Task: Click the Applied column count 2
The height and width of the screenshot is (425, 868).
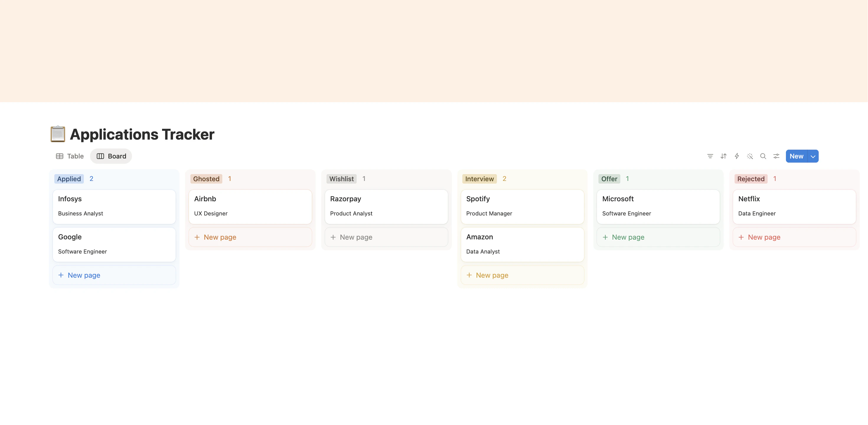Action: pos(91,179)
